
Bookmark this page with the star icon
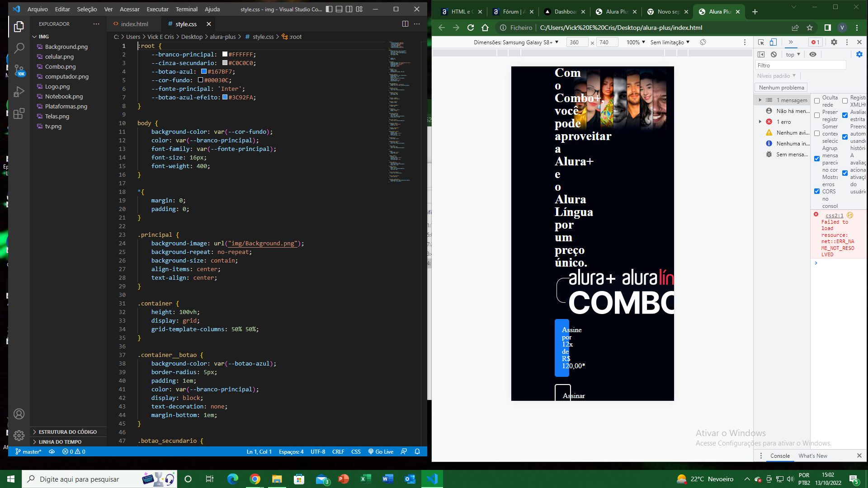pyautogui.click(x=810, y=28)
